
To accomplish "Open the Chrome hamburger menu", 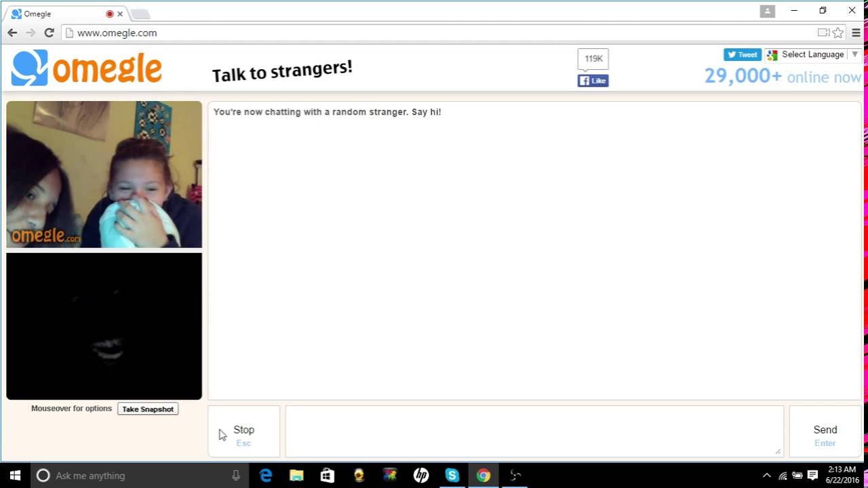I will [856, 33].
